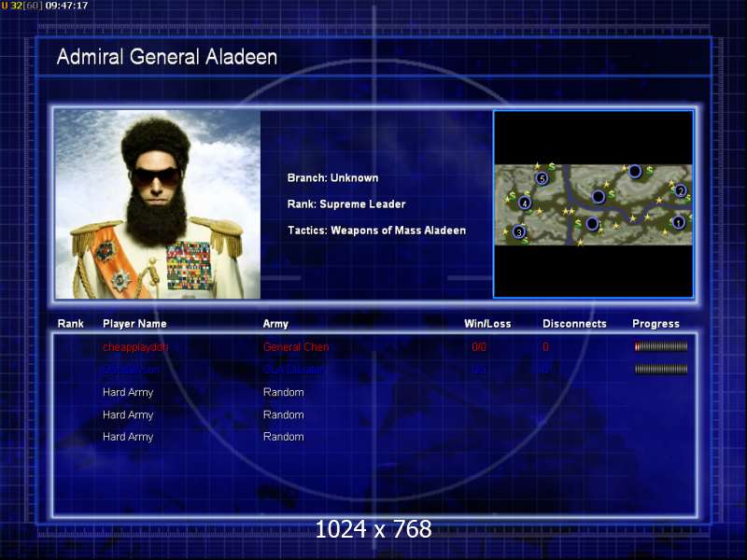The height and width of the screenshot is (560, 747).
Task: Click start position 4 on minimap
Action: tap(525, 203)
